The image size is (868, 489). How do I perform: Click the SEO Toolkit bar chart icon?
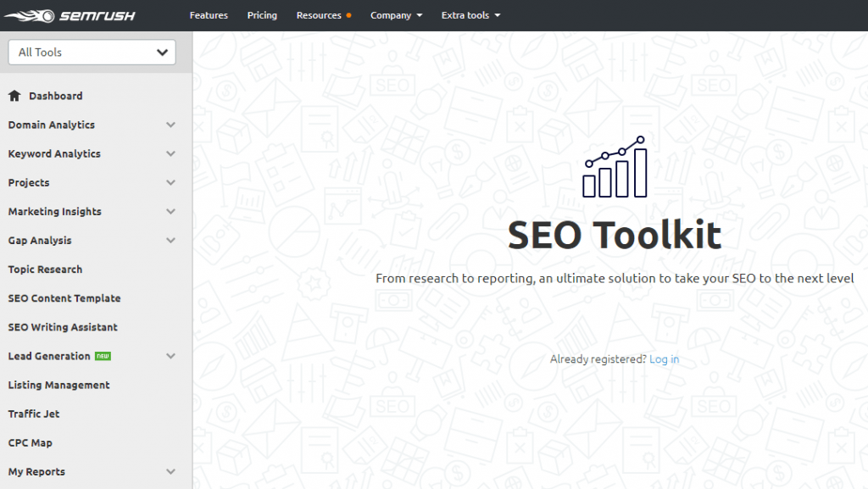point(615,167)
